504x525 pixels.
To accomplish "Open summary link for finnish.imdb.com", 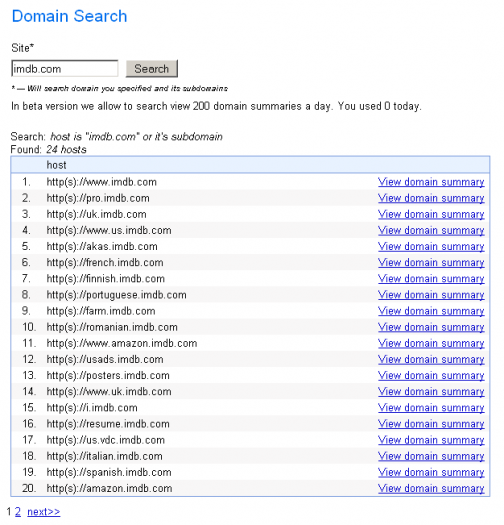I will 431,279.
